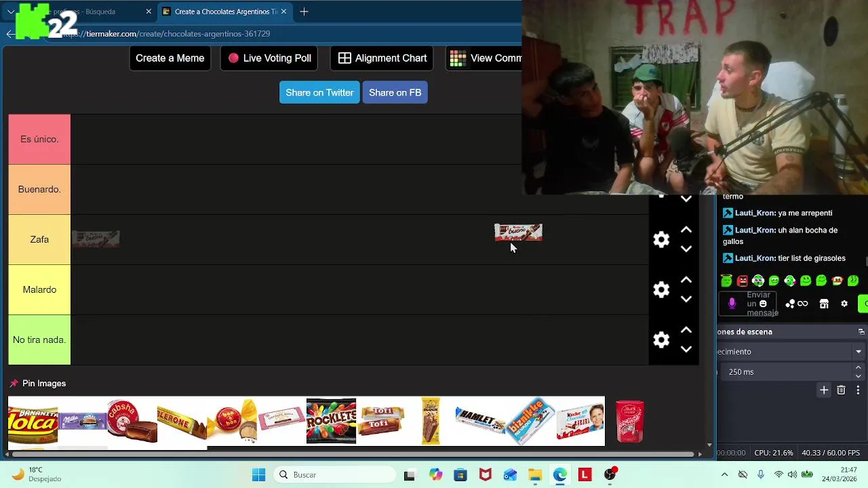Show hidden system tray icons
The width and height of the screenshot is (868, 488).
pos(724,475)
